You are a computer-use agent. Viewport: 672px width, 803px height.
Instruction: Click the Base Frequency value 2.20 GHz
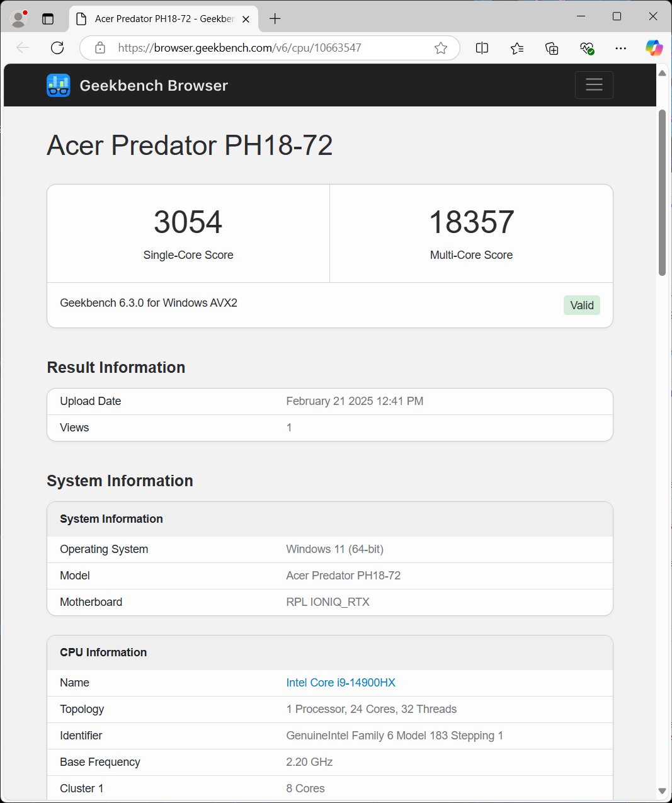click(x=309, y=762)
